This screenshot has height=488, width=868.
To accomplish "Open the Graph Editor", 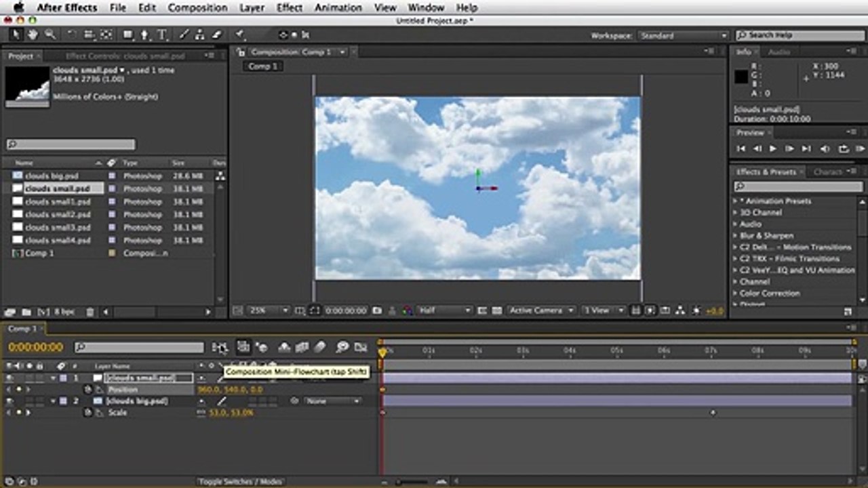I will (361, 348).
